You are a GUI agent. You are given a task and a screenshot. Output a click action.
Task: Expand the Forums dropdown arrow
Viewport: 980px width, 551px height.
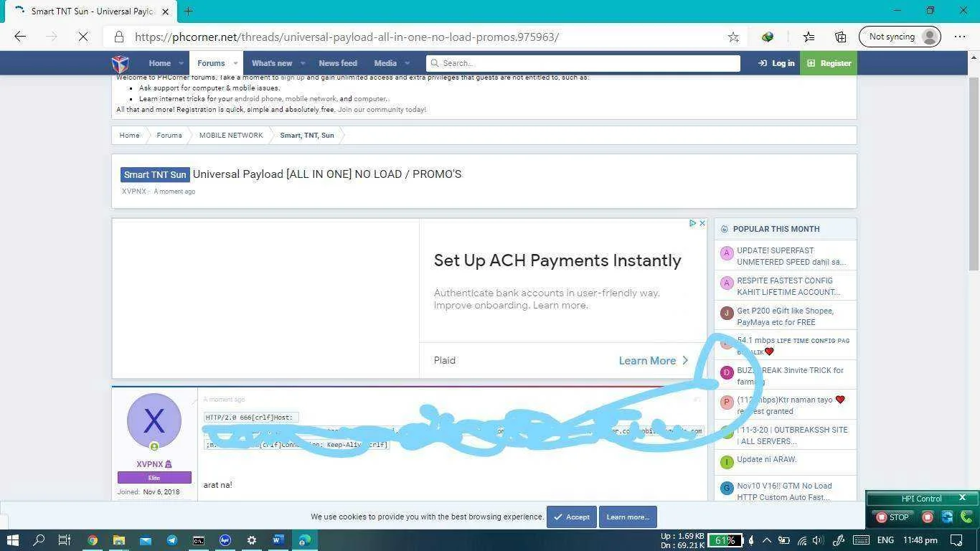point(235,63)
